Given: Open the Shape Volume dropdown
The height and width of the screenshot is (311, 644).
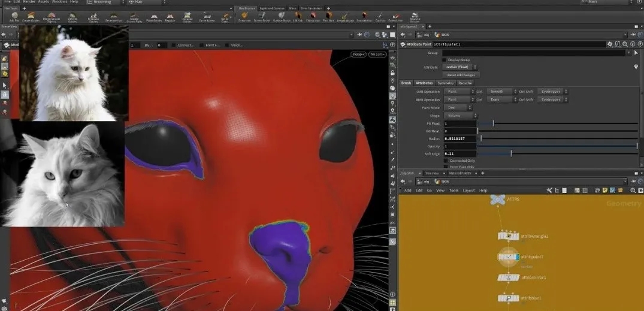Looking at the screenshot, I should tap(461, 116).
